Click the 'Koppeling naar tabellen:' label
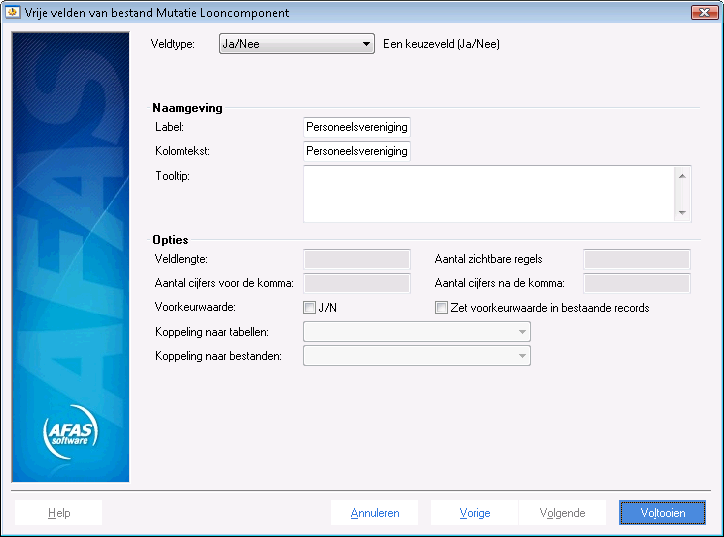This screenshot has width=724, height=537. [211, 332]
